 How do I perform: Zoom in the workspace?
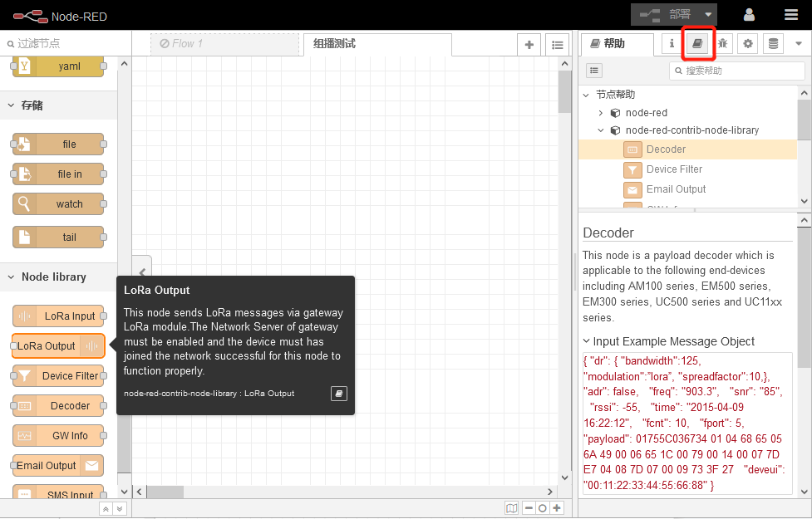pos(557,508)
